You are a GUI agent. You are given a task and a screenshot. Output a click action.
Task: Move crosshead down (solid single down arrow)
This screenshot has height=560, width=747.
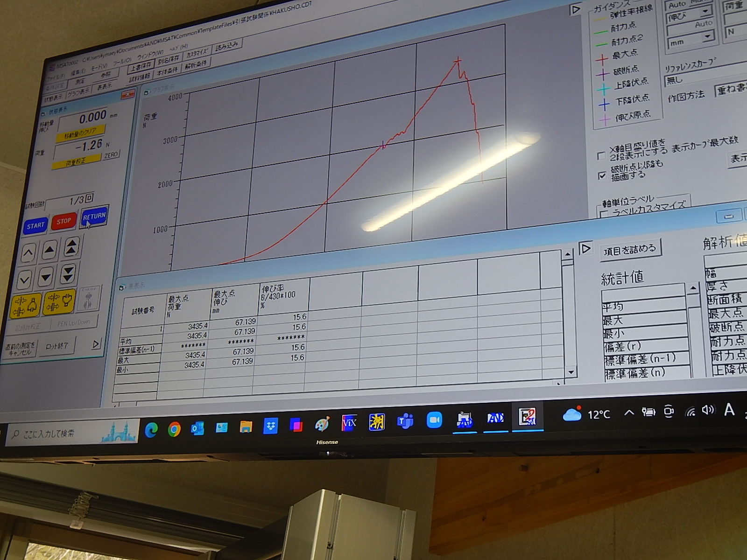coord(46,277)
